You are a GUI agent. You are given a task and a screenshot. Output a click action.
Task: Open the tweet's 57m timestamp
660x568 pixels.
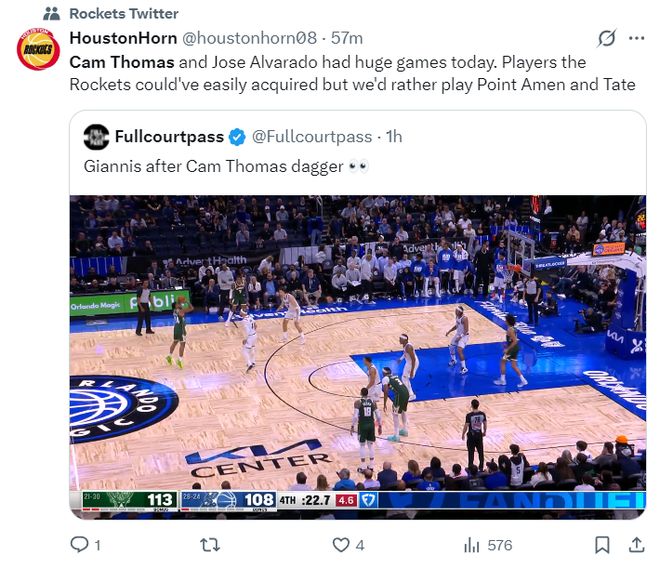coord(347,38)
